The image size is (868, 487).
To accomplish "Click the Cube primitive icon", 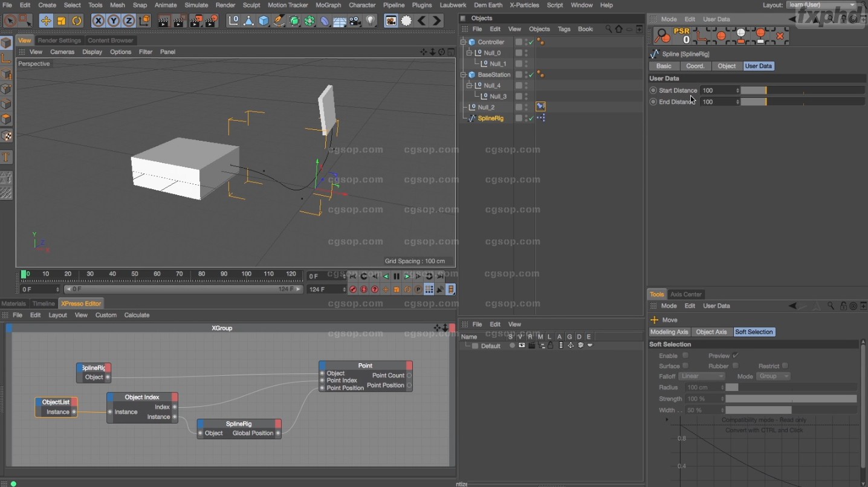I will click(x=264, y=21).
